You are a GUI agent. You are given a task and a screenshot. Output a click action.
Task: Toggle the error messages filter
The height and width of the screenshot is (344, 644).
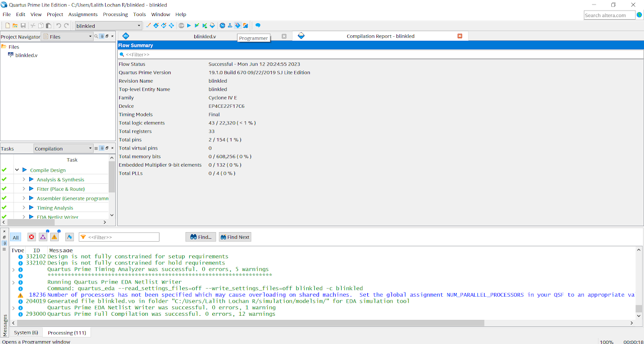32,237
